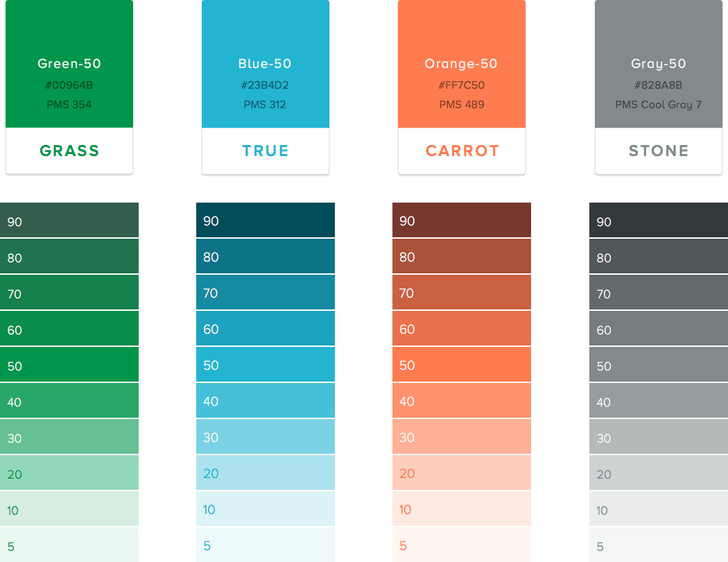Screen dimensions: 728x562
Task: Pick the green 30 tint swatch
Action: coord(69,436)
